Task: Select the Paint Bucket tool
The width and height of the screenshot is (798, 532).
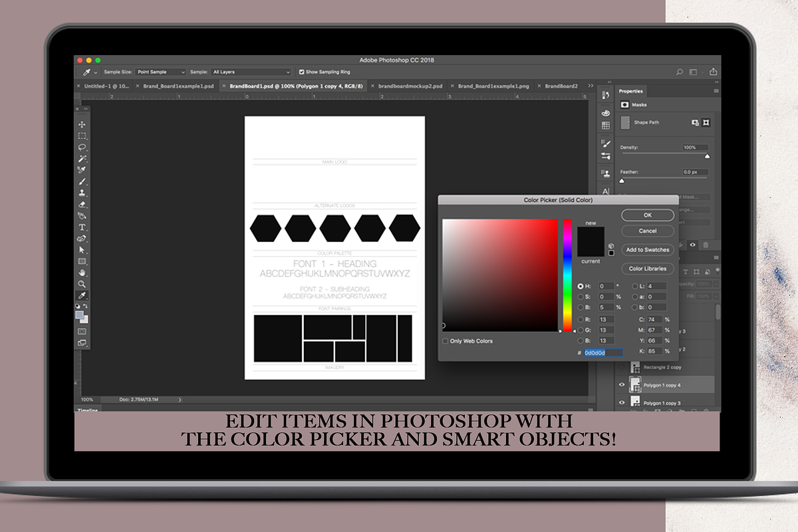Action: point(82,215)
